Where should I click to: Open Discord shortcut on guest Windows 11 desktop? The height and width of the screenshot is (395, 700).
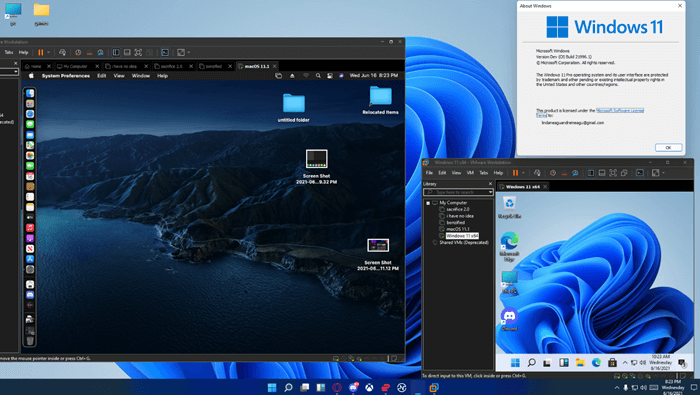pyautogui.click(x=509, y=319)
